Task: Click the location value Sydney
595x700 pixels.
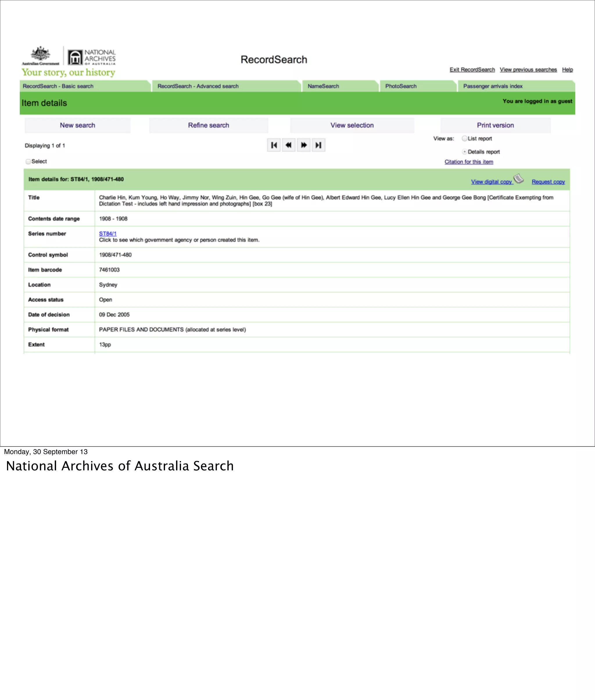Action: 108,285
